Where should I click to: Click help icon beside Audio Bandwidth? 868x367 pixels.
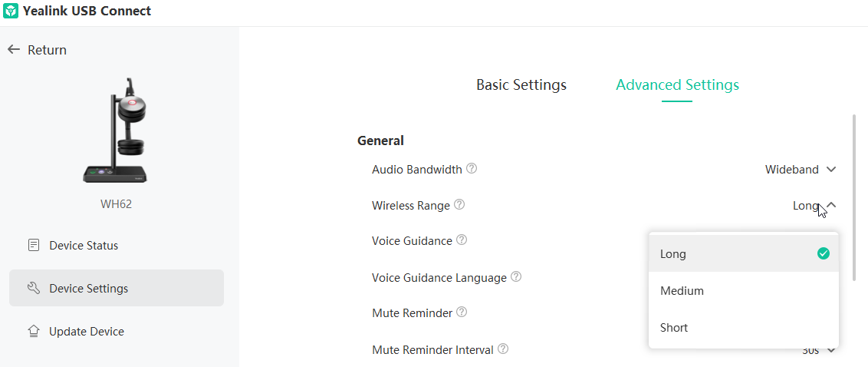(x=472, y=169)
